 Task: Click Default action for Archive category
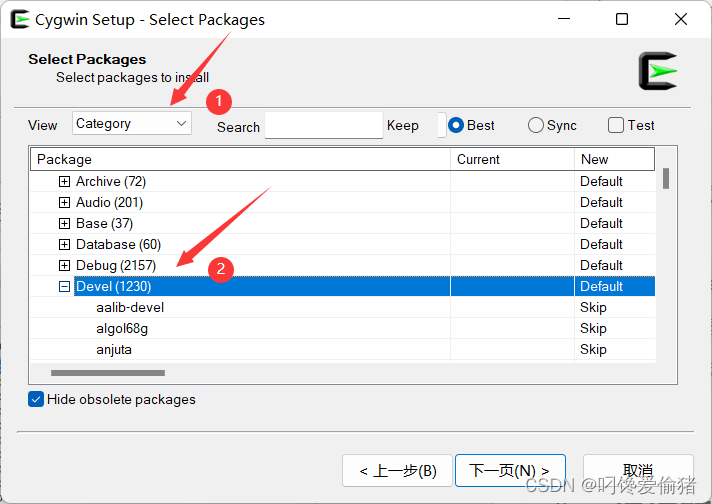pyautogui.click(x=601, y=182)
